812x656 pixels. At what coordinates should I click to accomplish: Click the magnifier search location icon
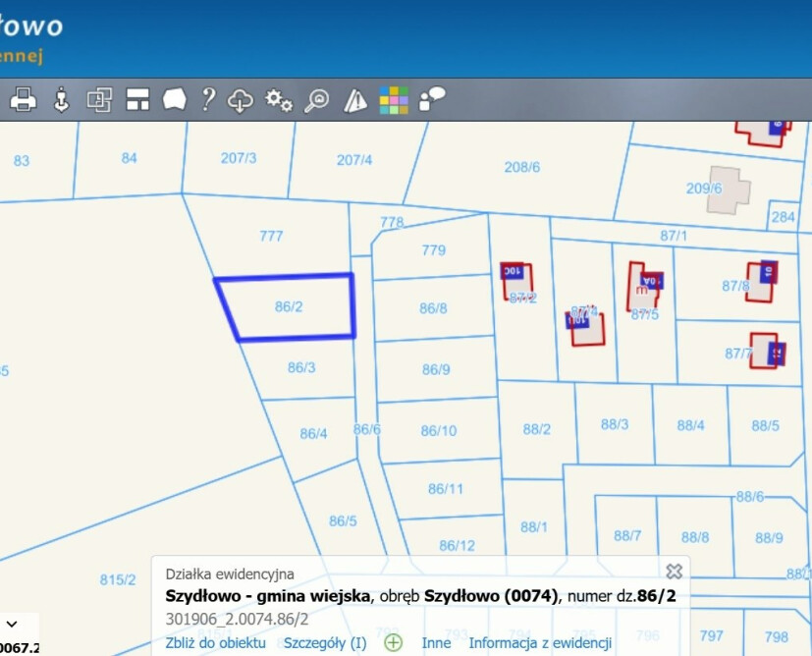point(316,100)
